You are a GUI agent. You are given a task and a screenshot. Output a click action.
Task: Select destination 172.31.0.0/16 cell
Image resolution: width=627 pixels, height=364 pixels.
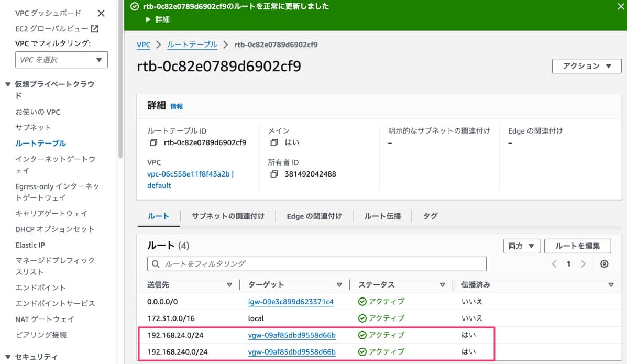[x=171, y=318]
